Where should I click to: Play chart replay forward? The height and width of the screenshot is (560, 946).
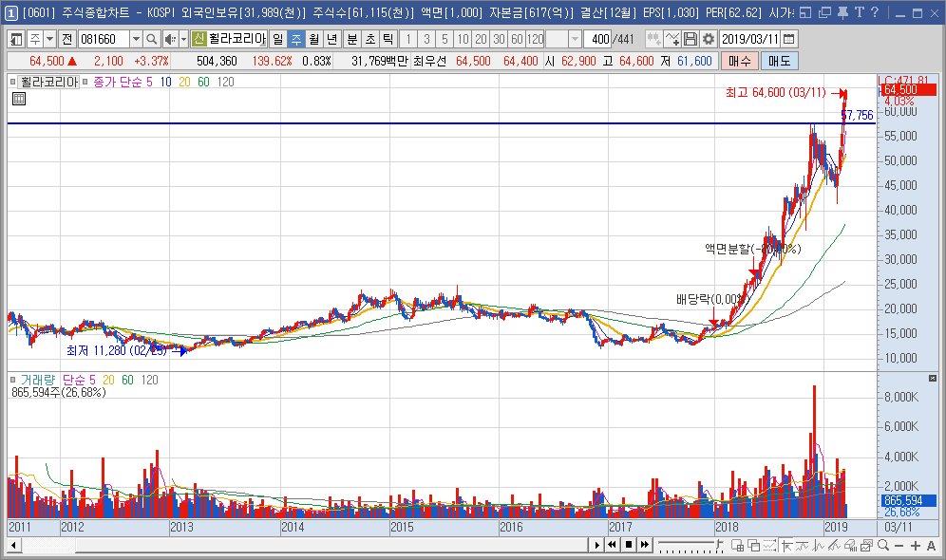[597, 545]
